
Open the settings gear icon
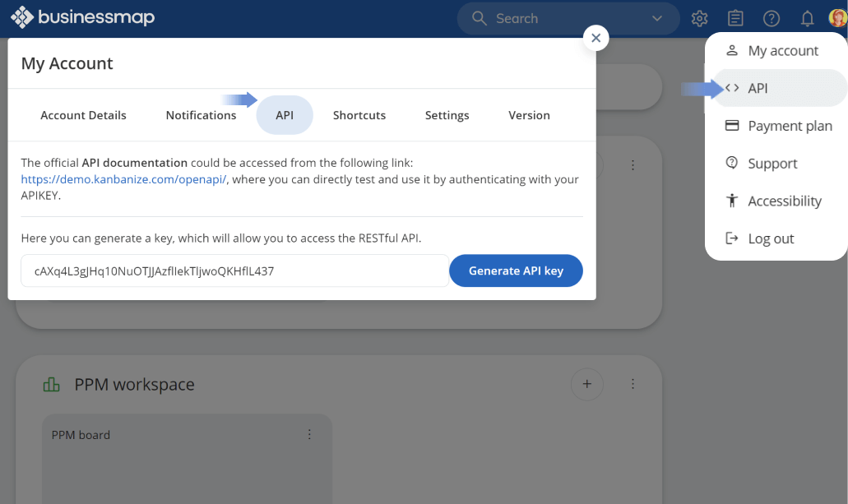[699, 18]
